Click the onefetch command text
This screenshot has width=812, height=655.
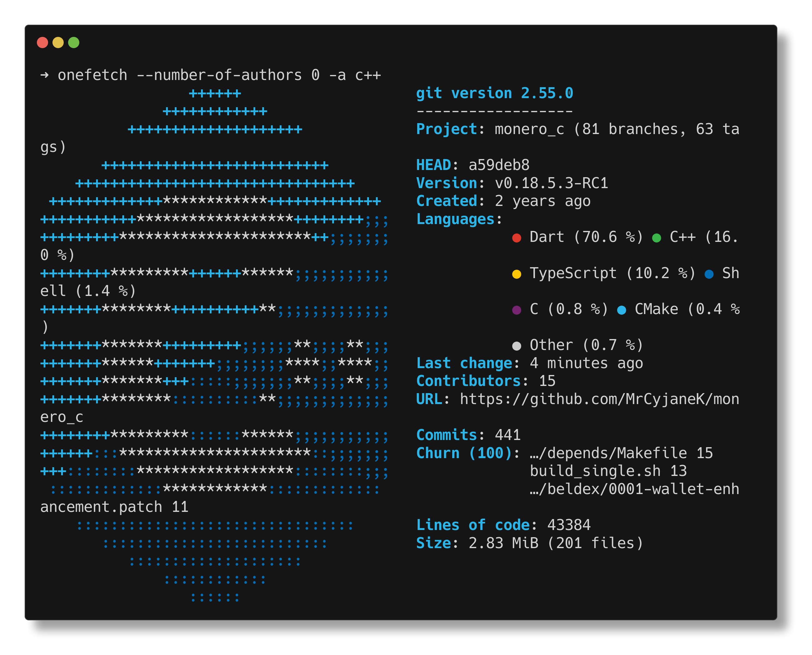pyautogui.click(x=219, y=75)
